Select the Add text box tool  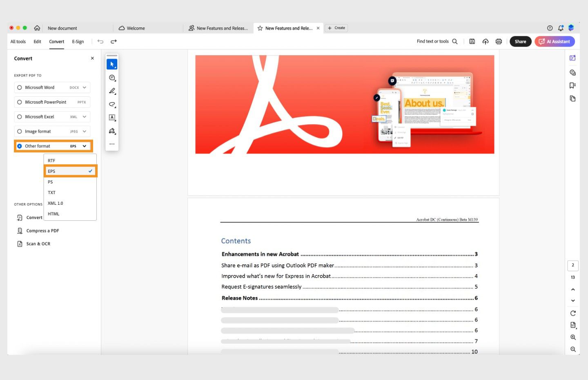coord(112,117)
